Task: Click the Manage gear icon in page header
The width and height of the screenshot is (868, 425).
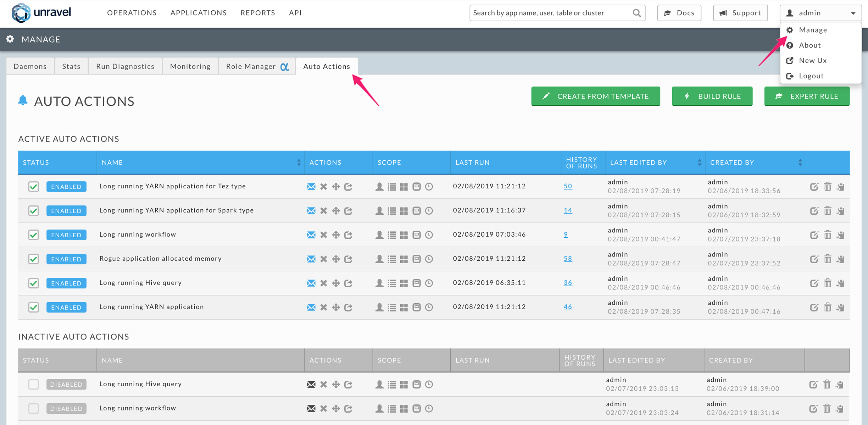Action: 10,39
